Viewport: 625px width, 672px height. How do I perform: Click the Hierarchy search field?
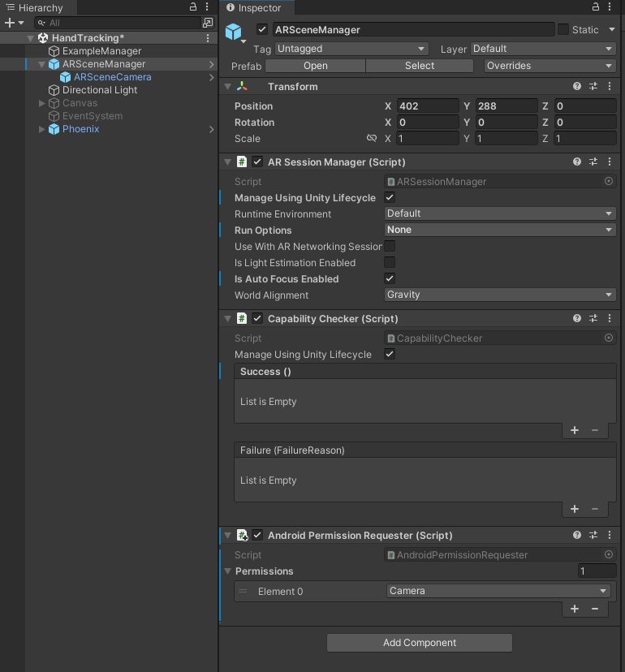click(118, 23)
